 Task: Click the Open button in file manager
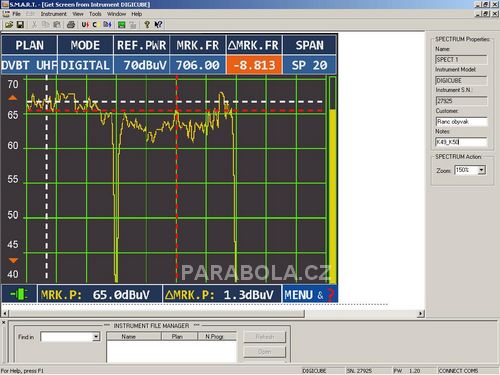pyautogui.click(x=265, y=352)
